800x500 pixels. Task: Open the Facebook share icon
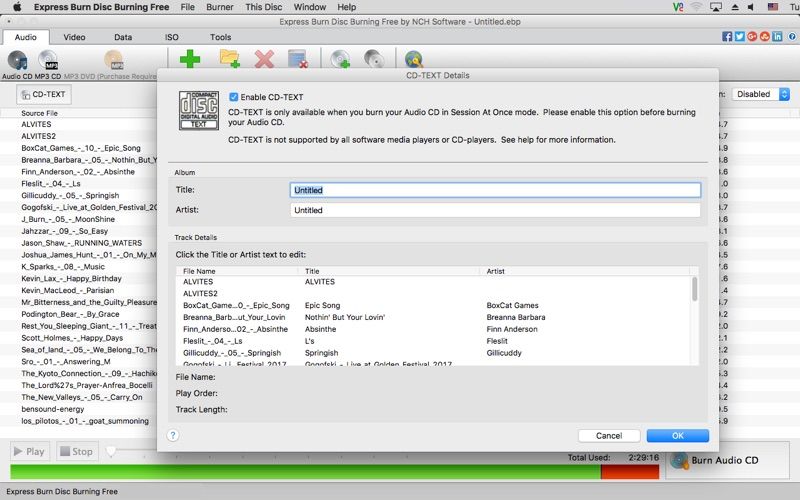click(x=727, y=37)
